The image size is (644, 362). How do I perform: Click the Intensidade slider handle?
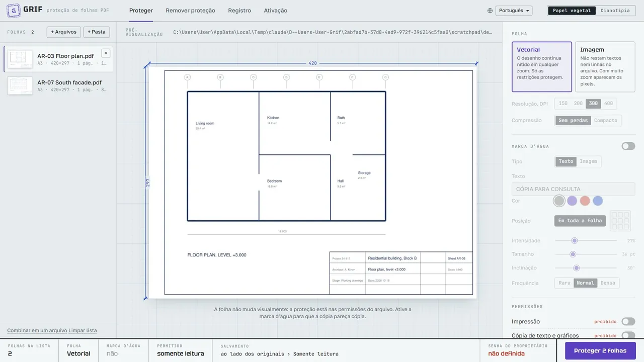(574, 241)
